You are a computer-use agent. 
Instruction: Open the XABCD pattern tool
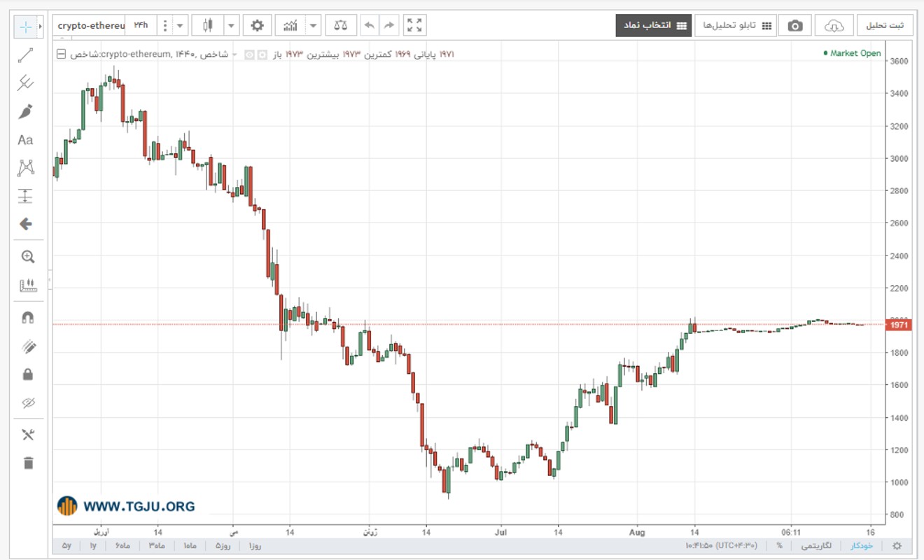(x=25, y=168)
